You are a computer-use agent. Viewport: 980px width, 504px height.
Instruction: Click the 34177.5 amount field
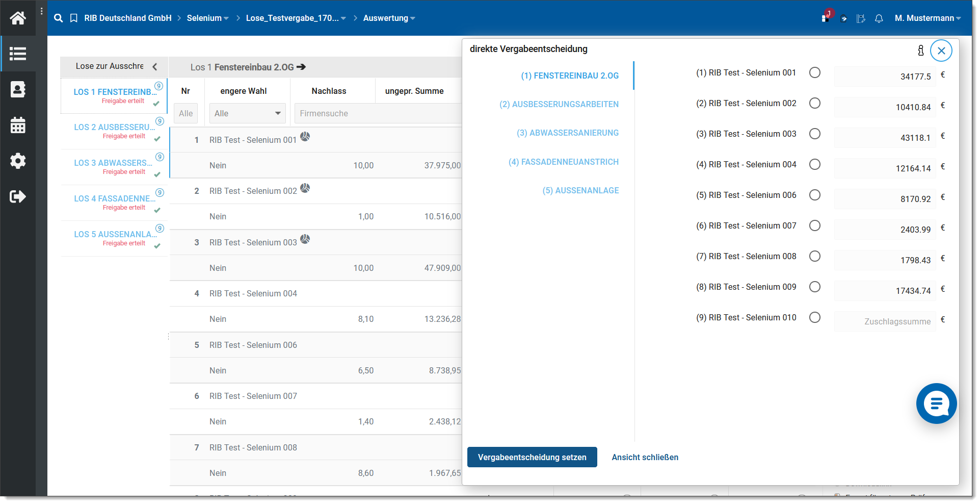coord(885,77)
